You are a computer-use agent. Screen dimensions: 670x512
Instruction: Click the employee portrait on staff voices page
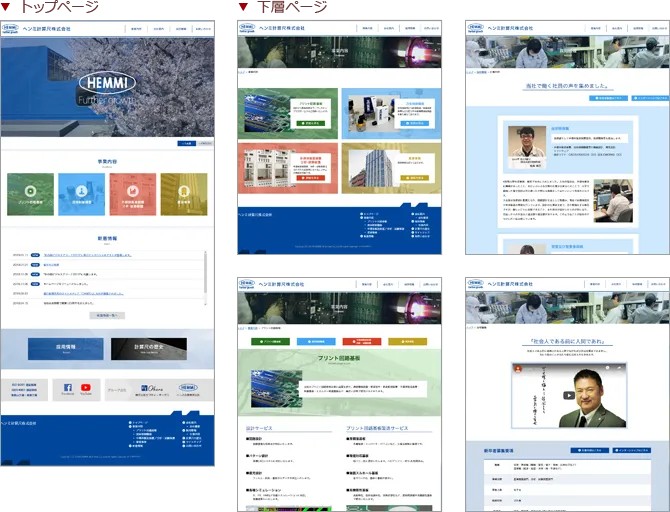tap(527, 147)
